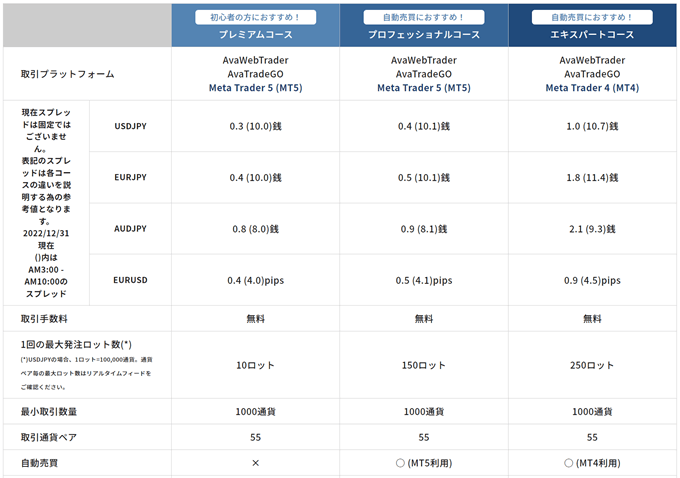Select 無料 under エキスパートコース

click(592, 319)
